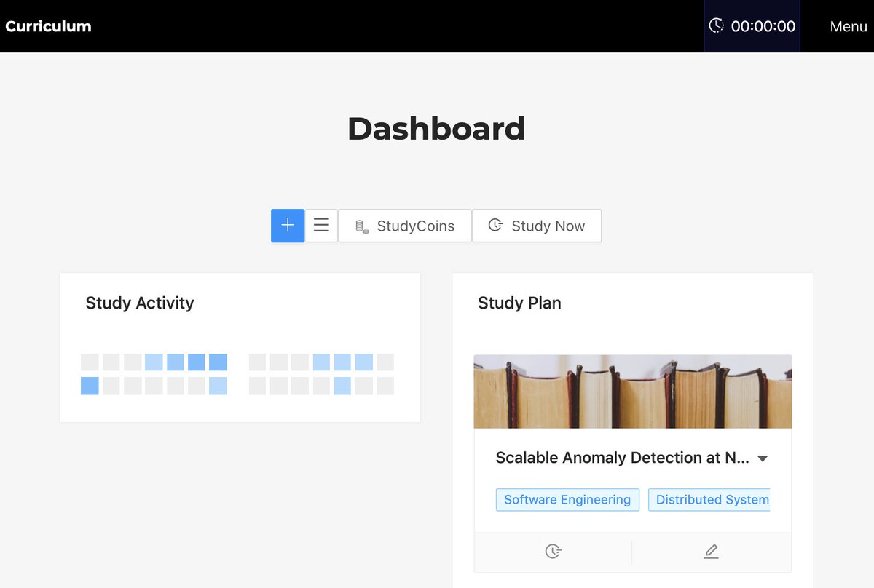The image size is (874, 588).
Task: Open the list view hamburger button
Action: point(321,226)
